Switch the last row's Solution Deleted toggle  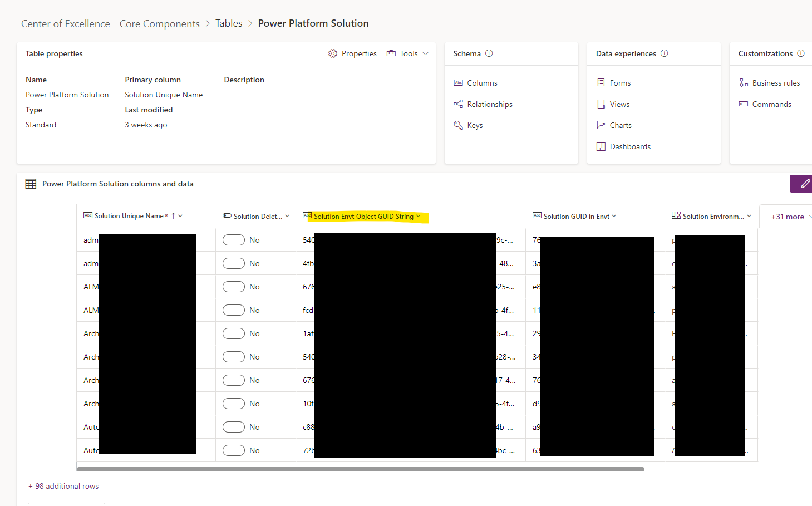pyautogui.click(x=234, y=450)
